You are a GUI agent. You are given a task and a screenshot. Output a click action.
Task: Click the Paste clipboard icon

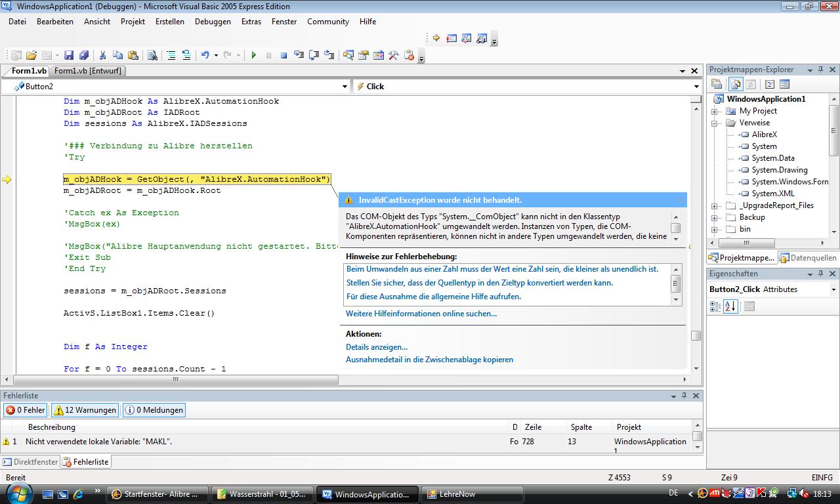coord(133,56)
